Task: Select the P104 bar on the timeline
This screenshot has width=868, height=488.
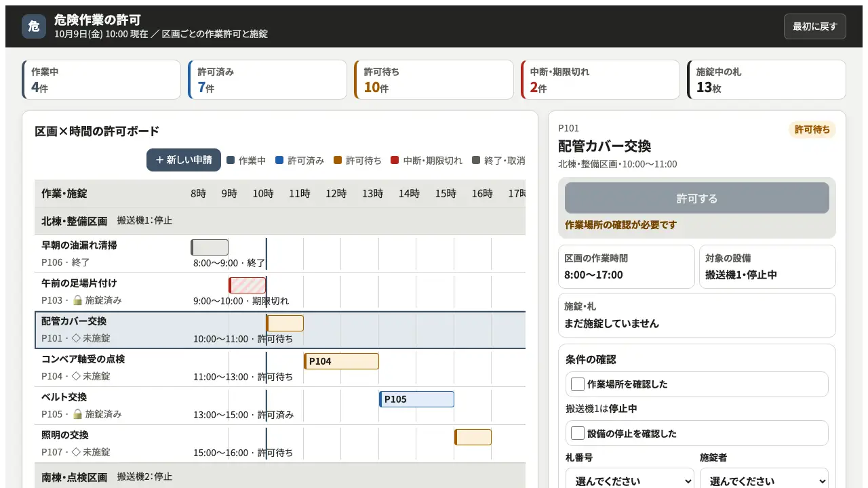Action: tap(341, 361)
